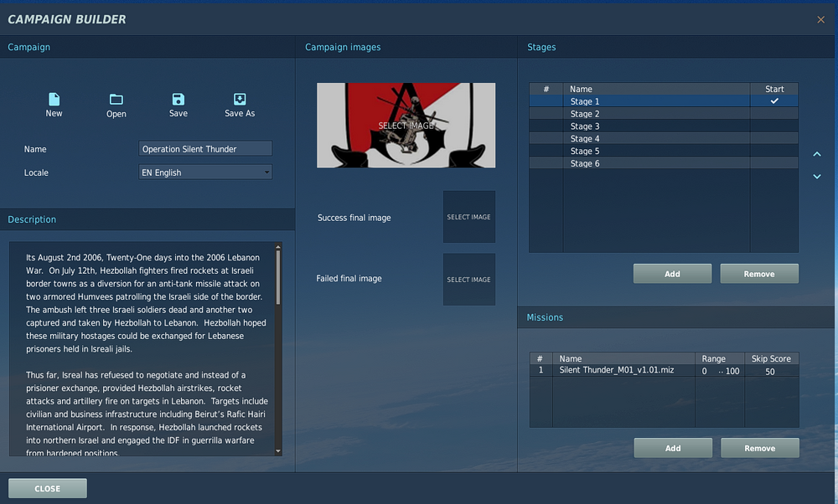Add a mission in the Missions panel
The height and width of the screenshot is (504, 838).
click(x=673, y=448)
